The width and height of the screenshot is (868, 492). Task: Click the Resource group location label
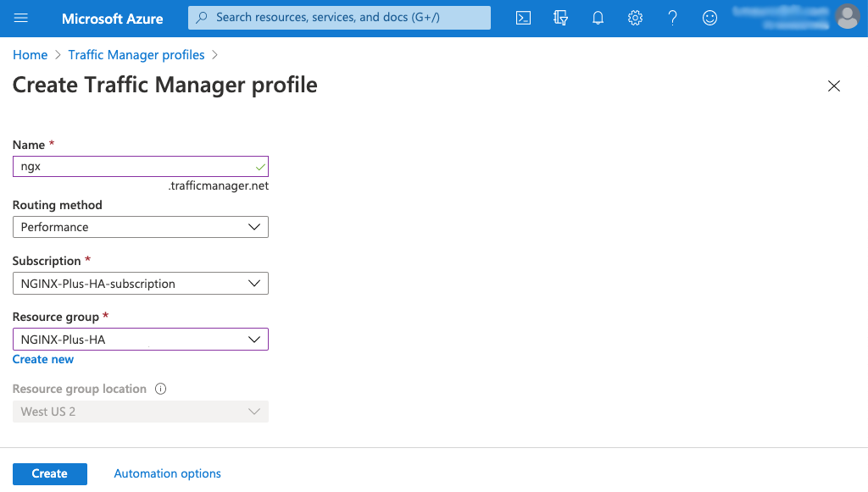coord(80,389)
